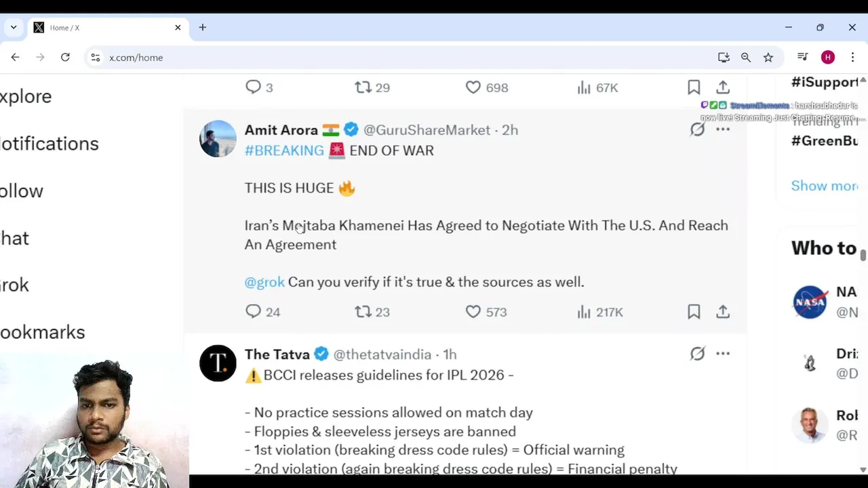Image resolution: width=868 pixels, height=488 pixels.
Task: Repost Amit Arora's END OF WAR post
Action: pos(363,312)
